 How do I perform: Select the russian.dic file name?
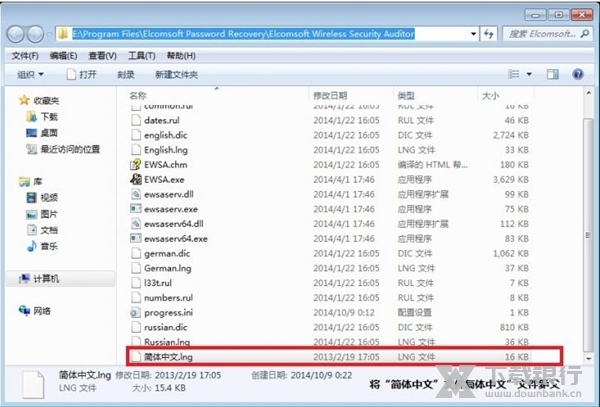(166, 327)
